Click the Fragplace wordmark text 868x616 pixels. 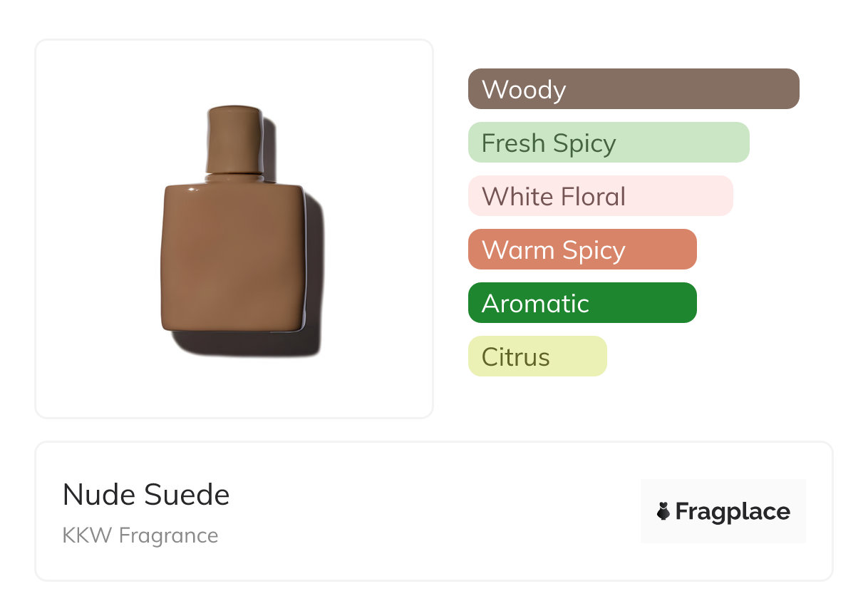733,511
